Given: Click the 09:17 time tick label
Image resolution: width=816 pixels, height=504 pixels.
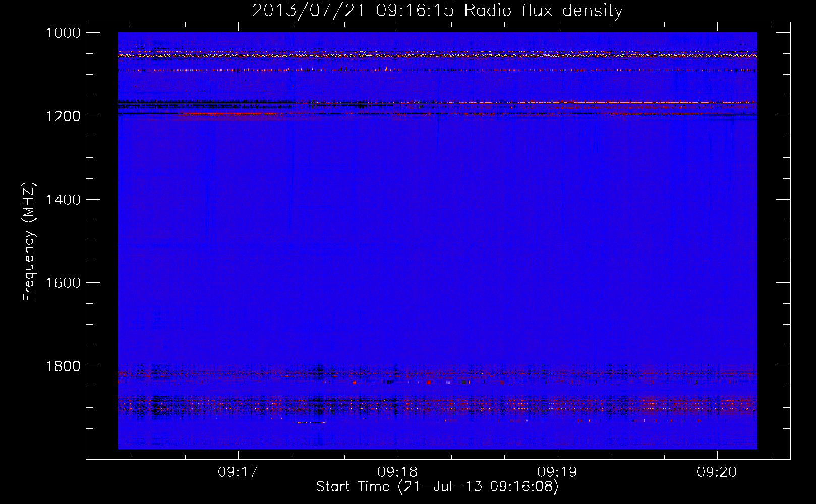Looking at the screenshot, I should [238, 472].
